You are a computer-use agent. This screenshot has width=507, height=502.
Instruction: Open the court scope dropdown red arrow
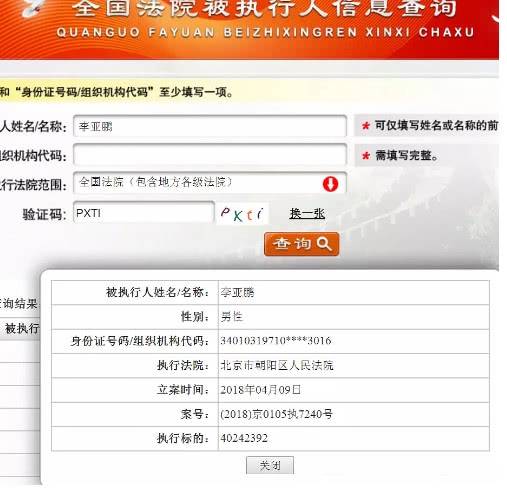click(330, 184)
